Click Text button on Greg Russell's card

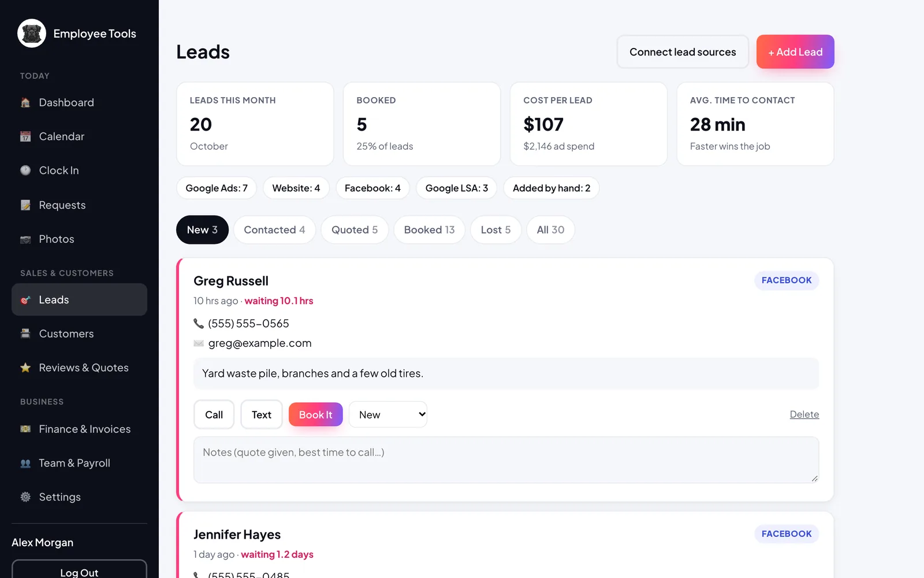262,414
